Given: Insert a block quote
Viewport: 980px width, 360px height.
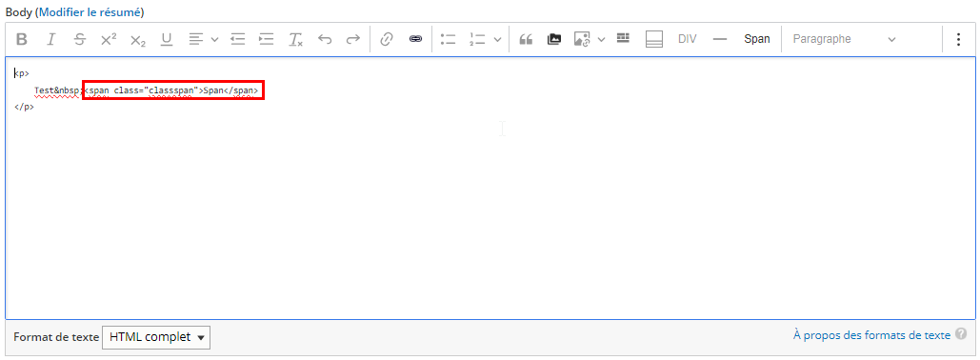Looking at the screenshot, I should [526, 39].
